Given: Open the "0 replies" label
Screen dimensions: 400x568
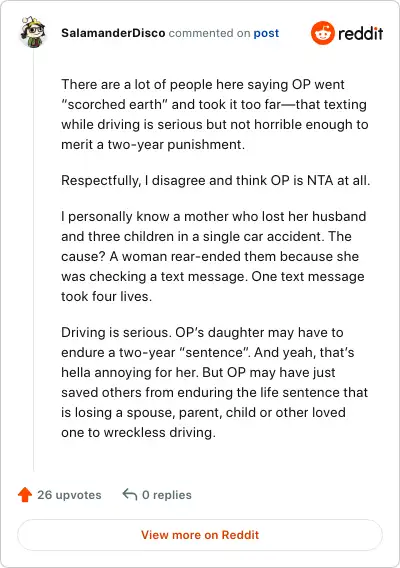Looking at the screenshot, I should click(x=167, y=495).
